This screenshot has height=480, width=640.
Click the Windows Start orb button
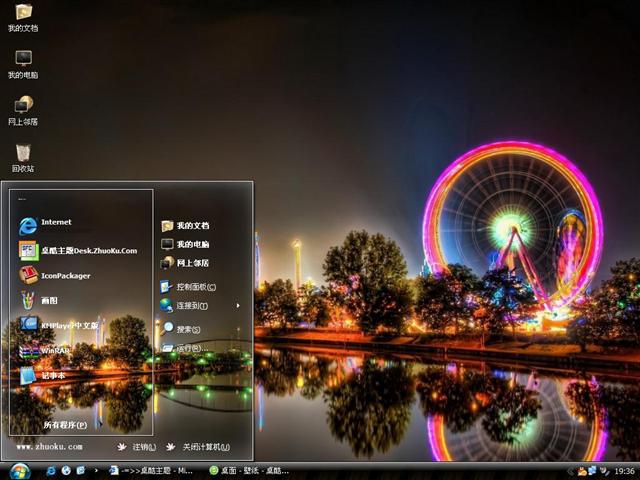coord(20,470)
